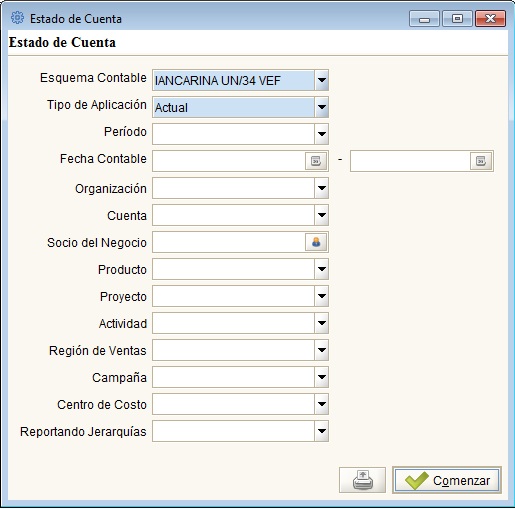Open the Campaña dropdown
Screen dimensions: 515x509
[x=321, y=377]
